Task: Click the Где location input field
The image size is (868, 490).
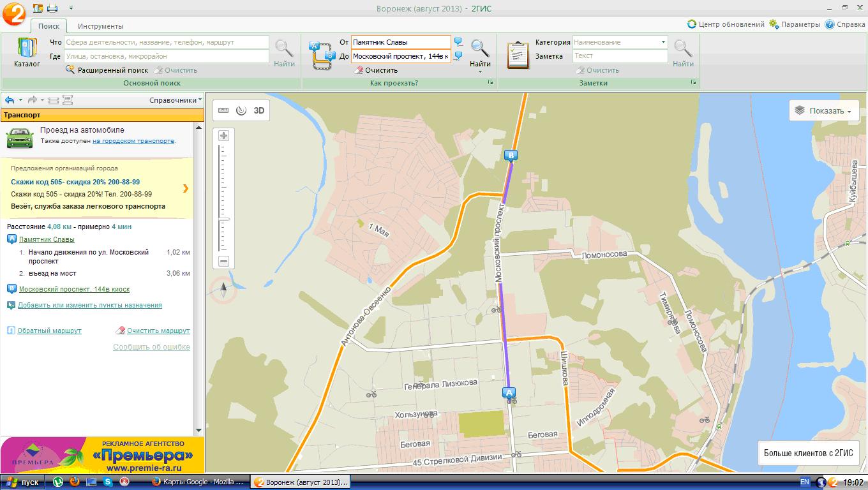Action: pyautogui.click(x=166, y=56)
